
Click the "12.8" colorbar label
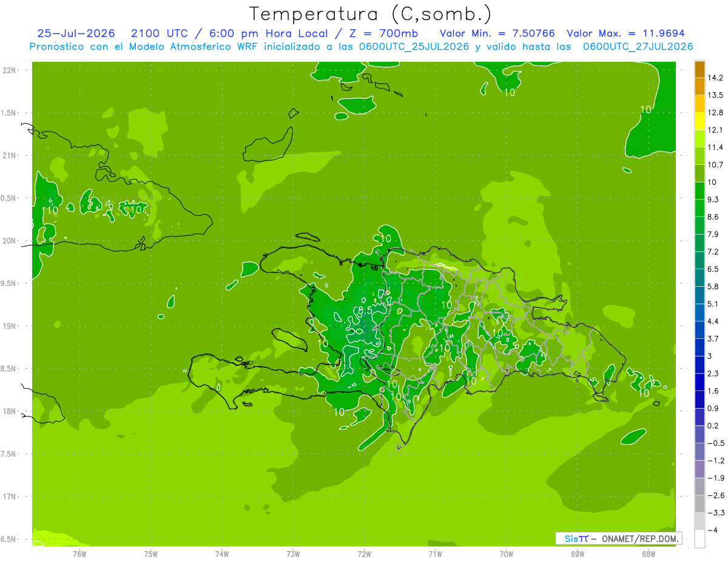pos(715,113)
